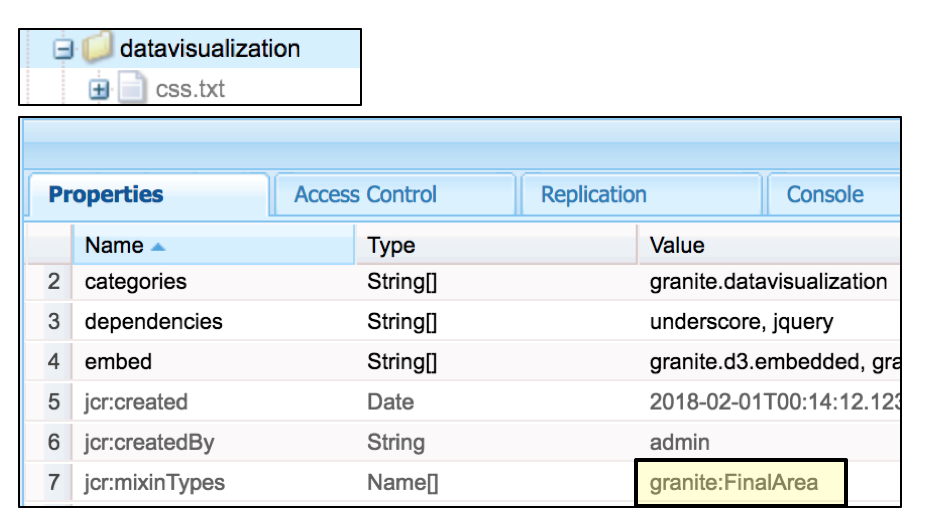Click the Type column header
This screenshot has width=926, height=522.
click(391, 245)
